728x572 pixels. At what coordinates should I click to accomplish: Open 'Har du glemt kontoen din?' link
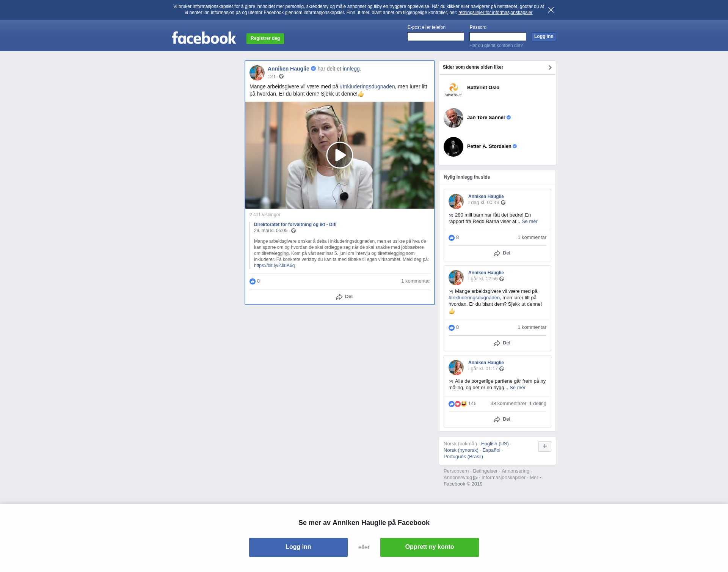click(496, 46)
